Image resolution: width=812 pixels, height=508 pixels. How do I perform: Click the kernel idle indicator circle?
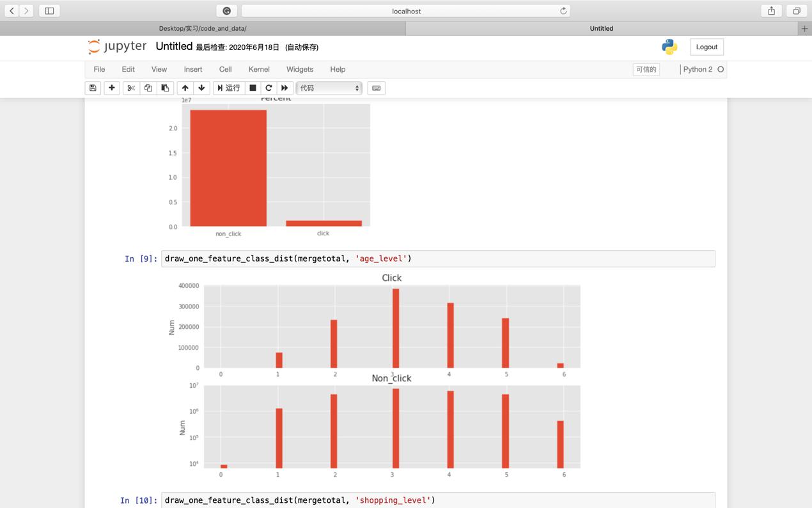point(721,69)
